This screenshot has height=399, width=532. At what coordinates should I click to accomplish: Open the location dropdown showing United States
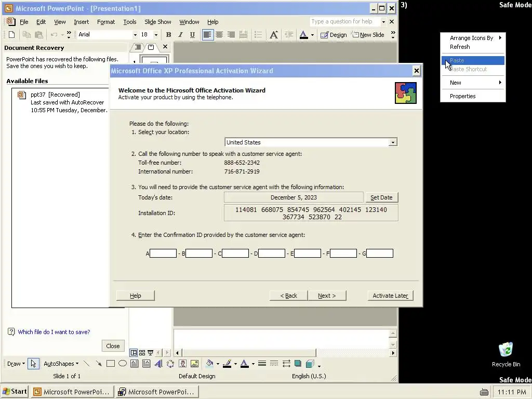[393, 142]
